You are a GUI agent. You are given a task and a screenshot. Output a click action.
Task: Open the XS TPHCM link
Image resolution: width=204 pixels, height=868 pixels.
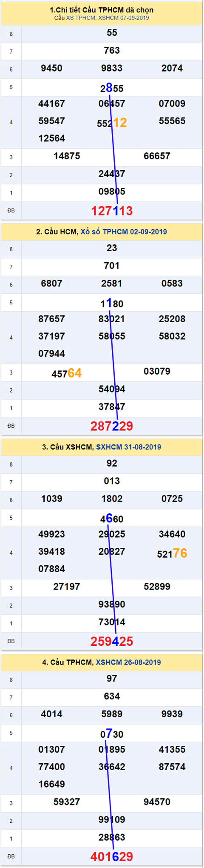click(81, 18)
